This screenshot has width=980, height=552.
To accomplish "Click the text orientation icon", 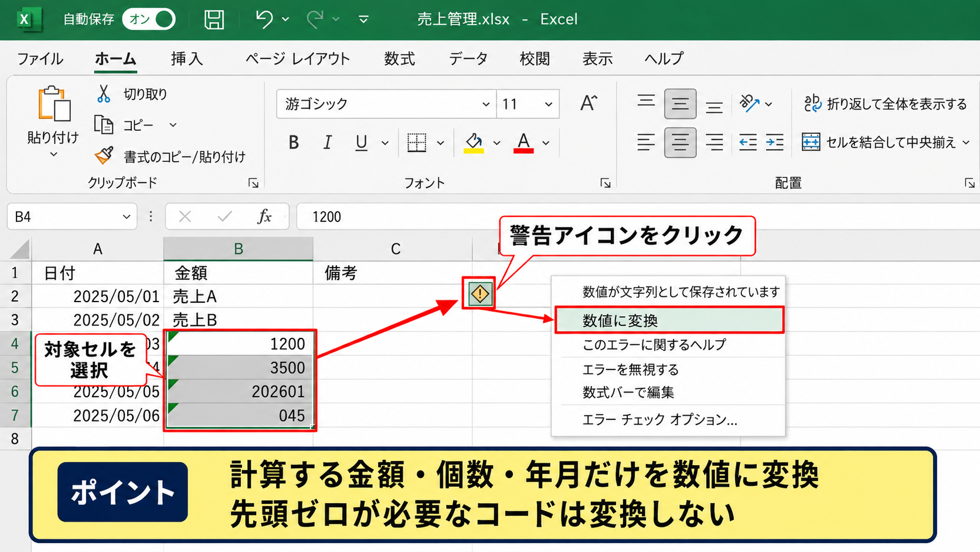I will tap(749, 104).
